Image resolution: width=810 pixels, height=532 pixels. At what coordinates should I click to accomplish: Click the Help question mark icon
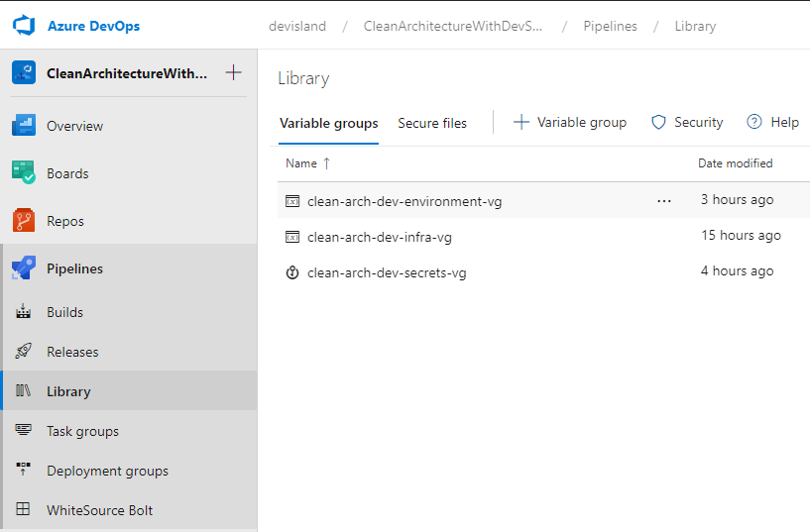(x=754, y=122)
